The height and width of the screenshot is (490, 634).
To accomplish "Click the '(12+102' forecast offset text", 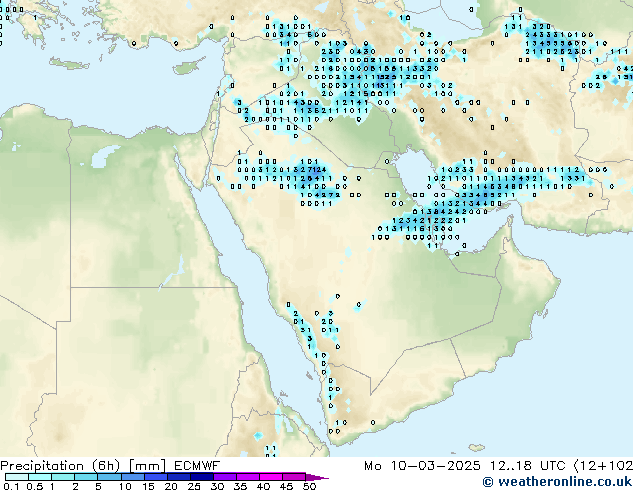I will 604,466.
